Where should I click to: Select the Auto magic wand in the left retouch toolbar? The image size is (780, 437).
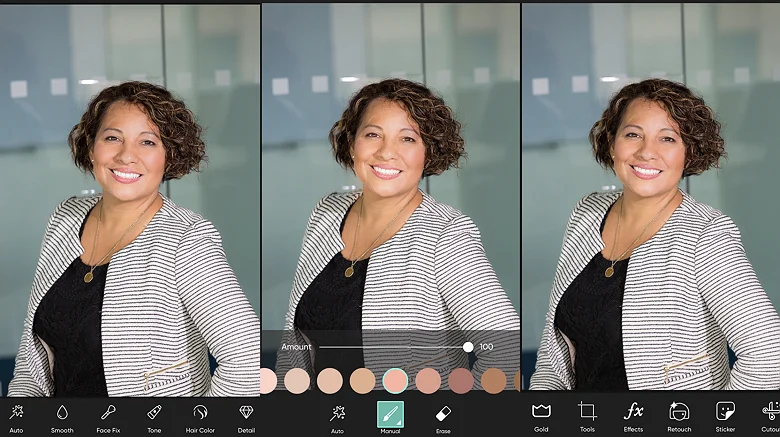point(16,418)
